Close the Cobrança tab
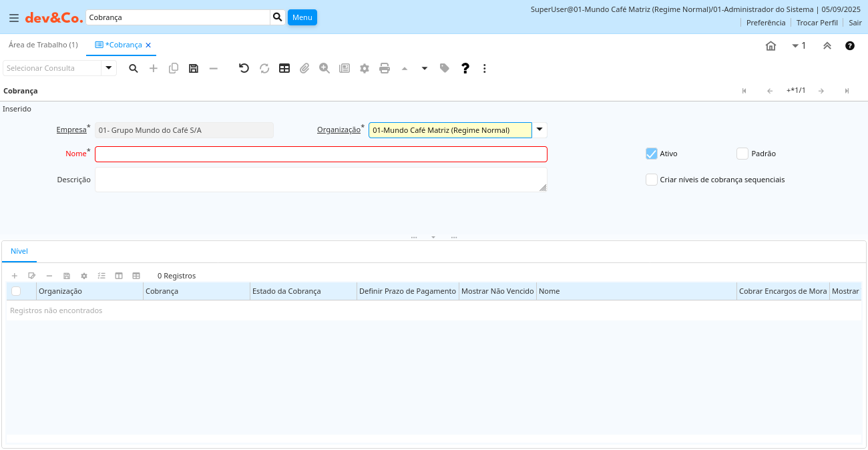Image resolution: width=868 pixels, height=450 pixels. point(148,45)
